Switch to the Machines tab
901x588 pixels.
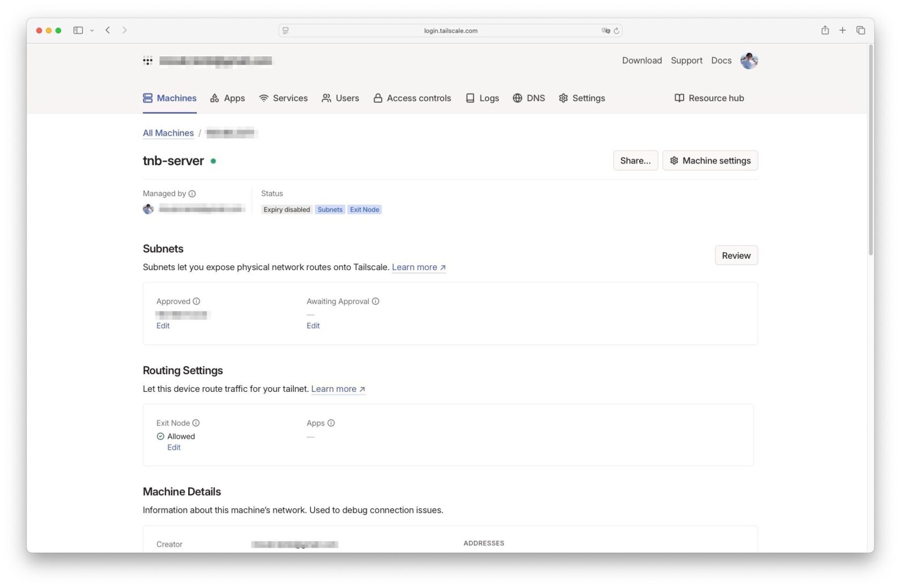[169, 98]
